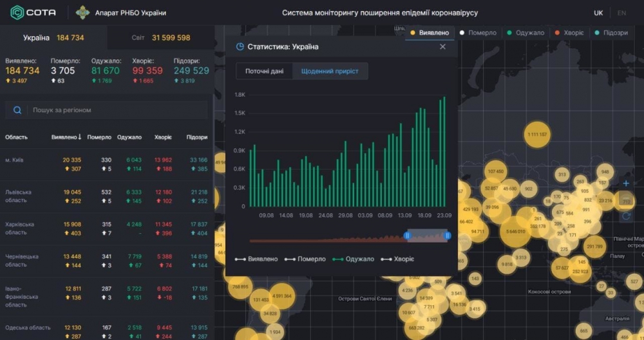The image size is (644, 340).
Task: Select the Світ tab
Action: [160, 38]
